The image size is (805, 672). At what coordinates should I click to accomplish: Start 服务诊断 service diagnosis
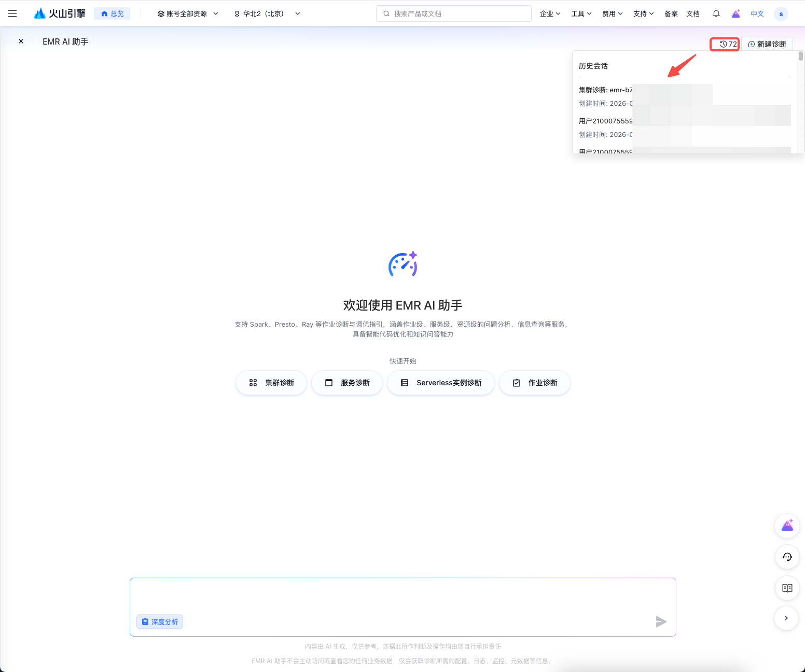pos(347,383)
